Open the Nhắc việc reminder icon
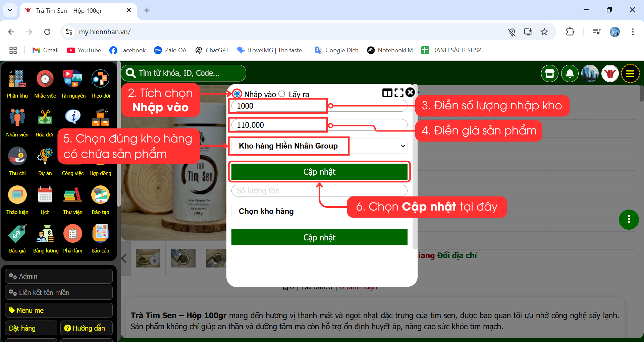The width and height of the screenshot is (644, 342). pyautogui.click(x=45, y=79)
